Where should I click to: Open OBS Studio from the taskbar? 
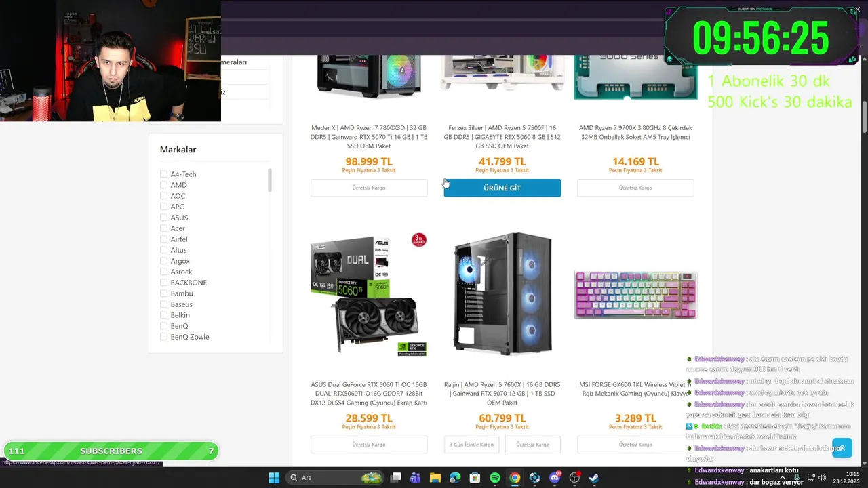[574, 478]
